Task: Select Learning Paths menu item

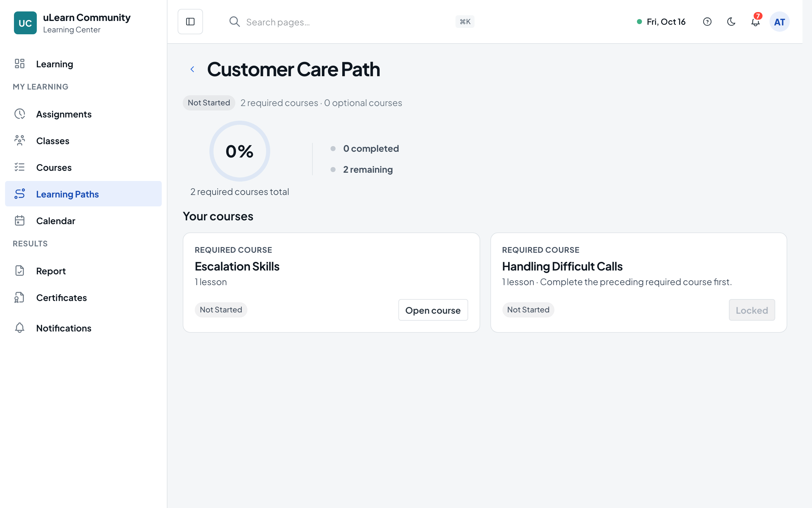Action: pos(83,194)
